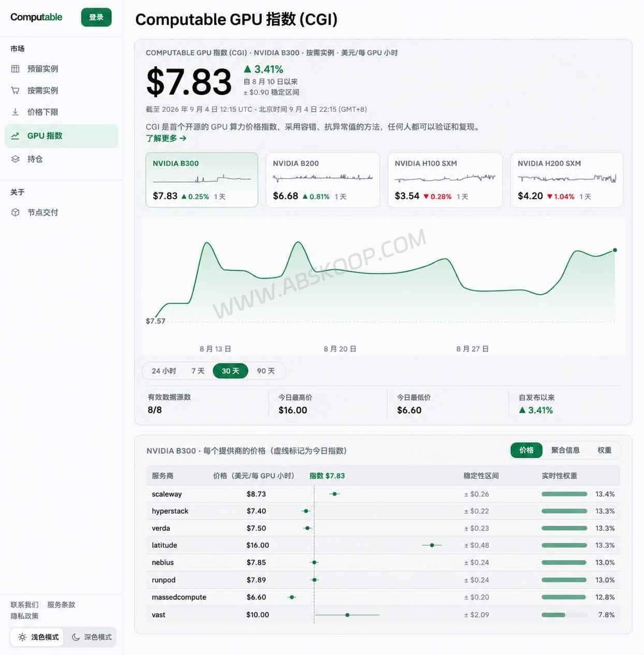Enable 深色模式 dark theme
Viewport: 644px width, 655px height.
pos(92,637)
